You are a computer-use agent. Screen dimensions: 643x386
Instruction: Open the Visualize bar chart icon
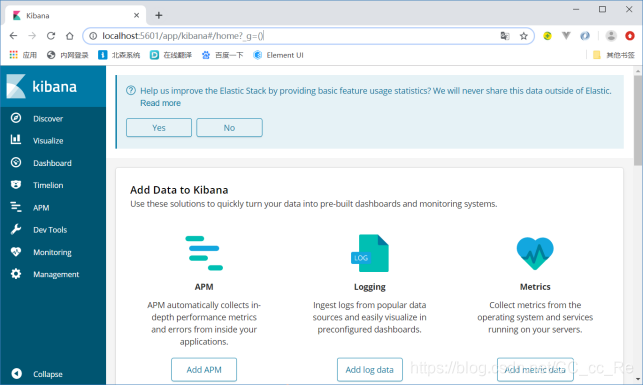(16, 139)
